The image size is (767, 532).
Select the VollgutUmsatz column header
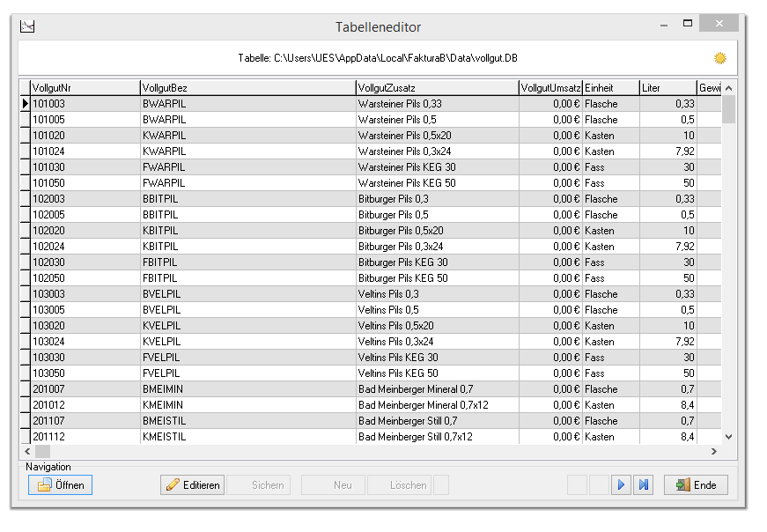tap(550, 88)
